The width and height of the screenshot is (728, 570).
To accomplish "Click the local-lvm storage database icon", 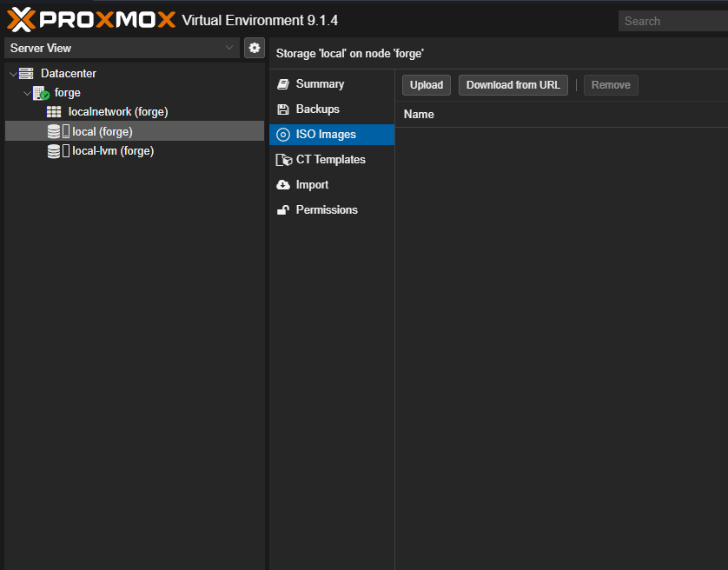I will 54,151.
